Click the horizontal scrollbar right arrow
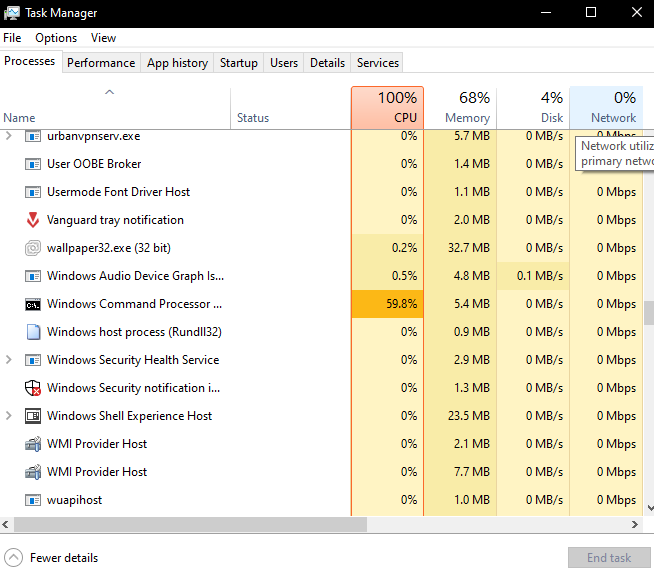This screenshot has height=577, width=654. (x=634, y=524)
